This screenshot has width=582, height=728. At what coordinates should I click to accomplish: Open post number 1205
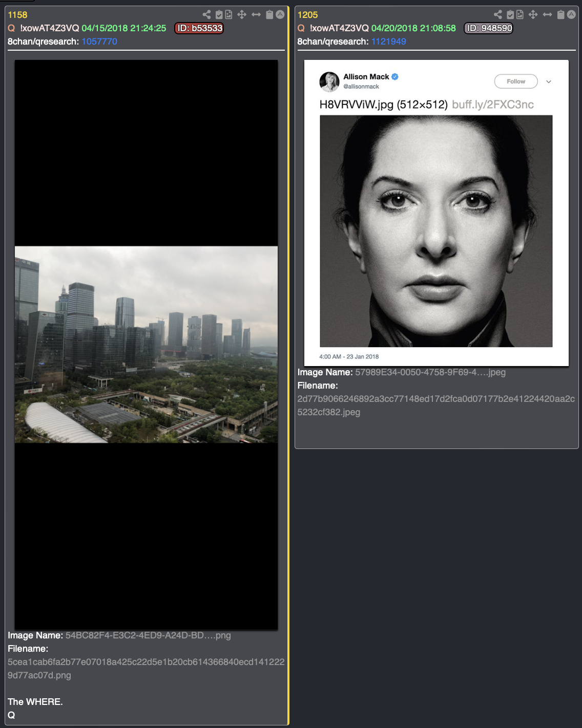click(x=307, y=15)
